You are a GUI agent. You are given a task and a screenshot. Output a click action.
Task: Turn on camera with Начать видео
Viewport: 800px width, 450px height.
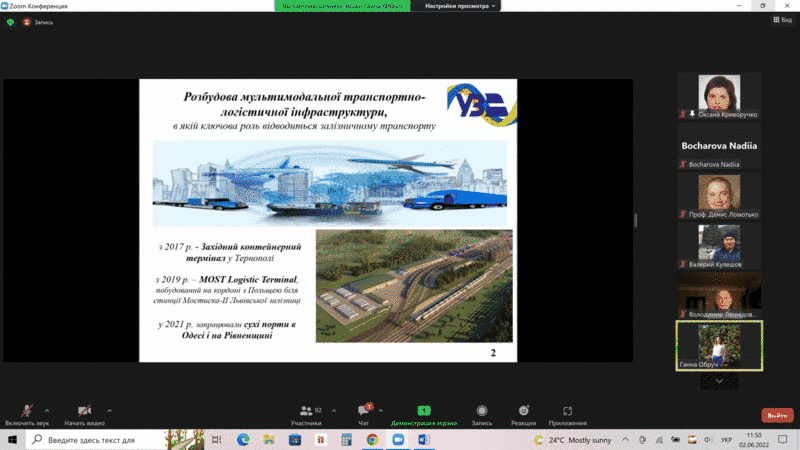pyautogui.click(x=86, y=412)
